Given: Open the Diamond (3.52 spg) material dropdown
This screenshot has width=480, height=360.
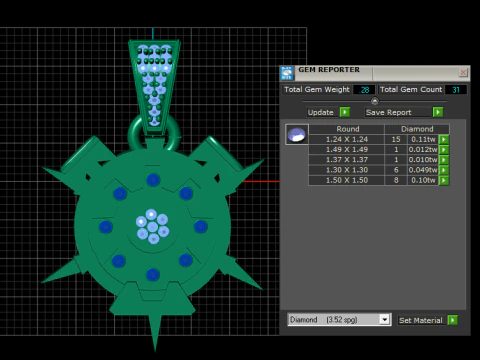Looking at the screenshot, I should click(x=384, y=320).
